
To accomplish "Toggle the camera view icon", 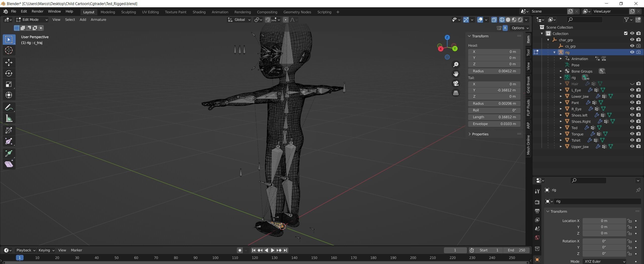I will tap(456, 83).
